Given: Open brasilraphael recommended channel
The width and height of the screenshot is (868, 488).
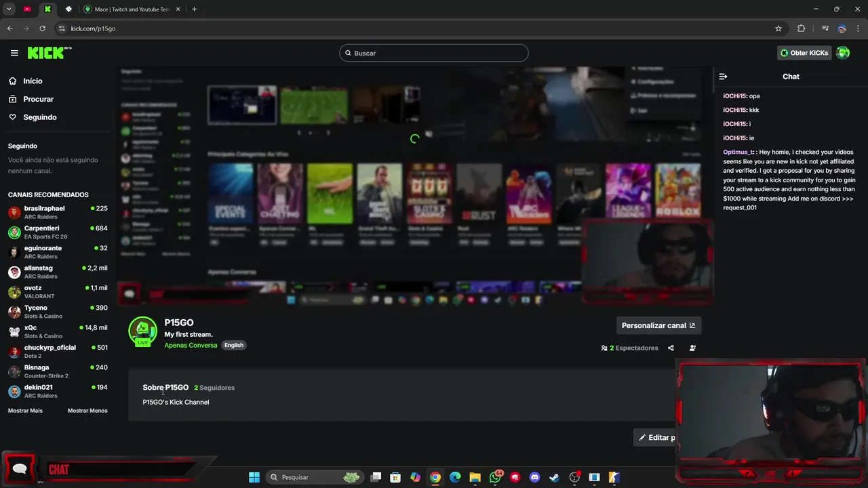Looking at the screenshot, I should coord(58,212).
